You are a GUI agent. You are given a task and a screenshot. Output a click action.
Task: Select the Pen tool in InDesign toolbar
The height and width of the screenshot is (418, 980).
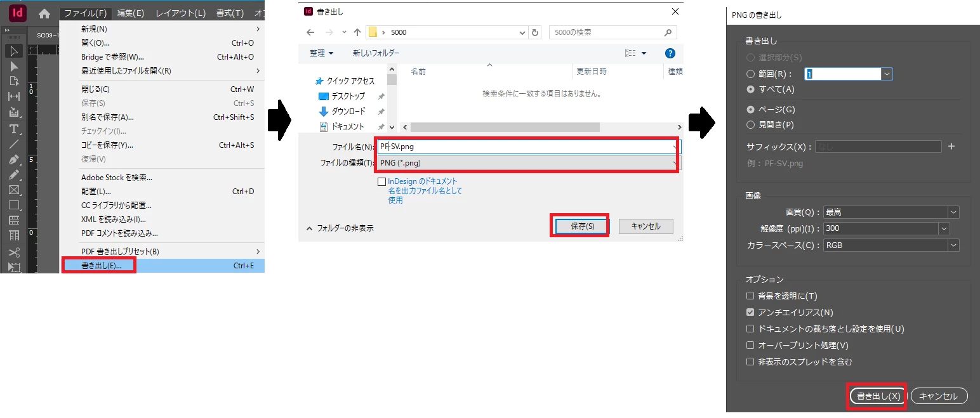[13, 160]
